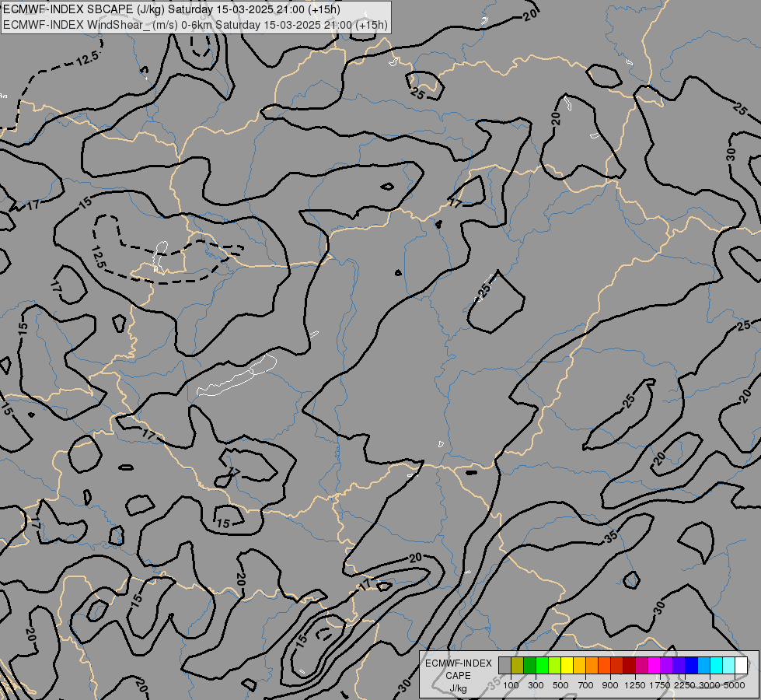This screenshot has width=761, height=700.
Task: Click the 'ECMWF-INDEX' legend heading
Action: [458, 663]
